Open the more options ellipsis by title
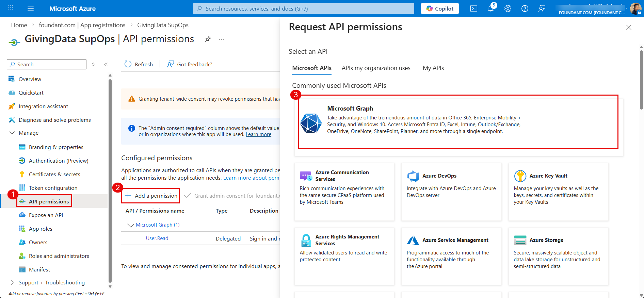This screenshot has height=298, width=644. (x=222, y=39)
